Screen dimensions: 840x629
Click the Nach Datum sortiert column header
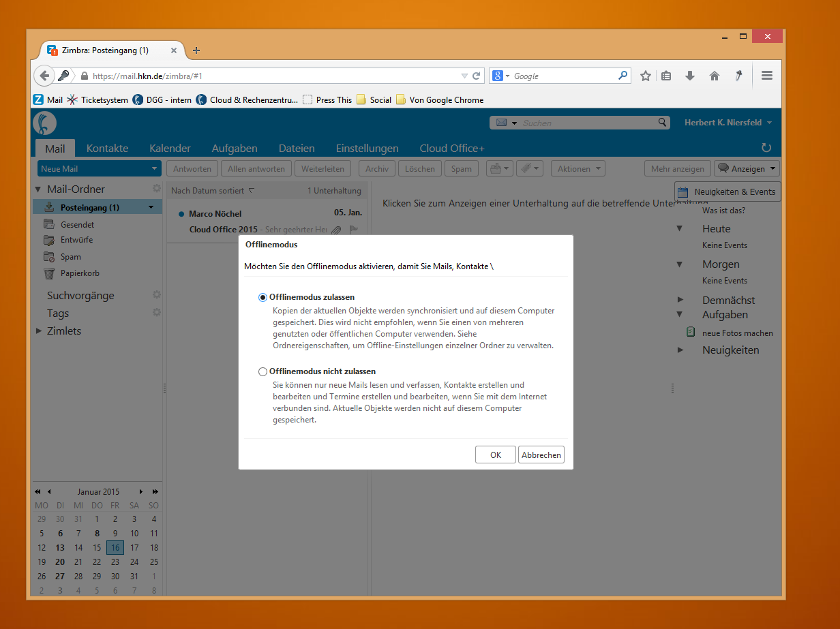(212, 191)
